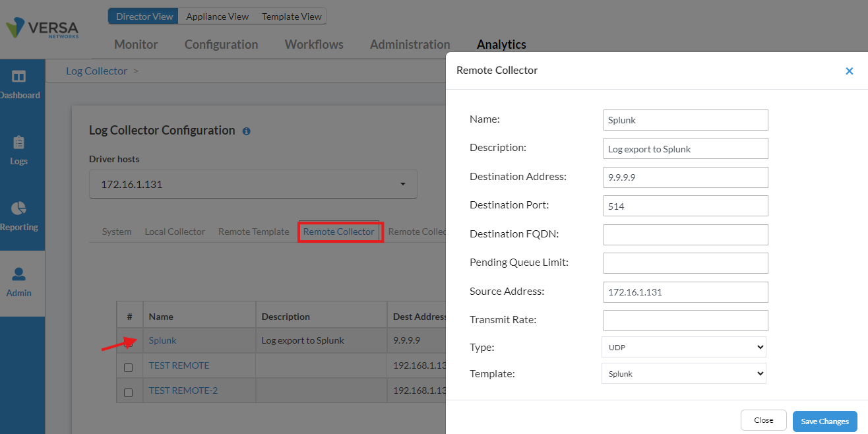Click the Transmit Rate field
The image size is (868, 434).
point(686,321)
